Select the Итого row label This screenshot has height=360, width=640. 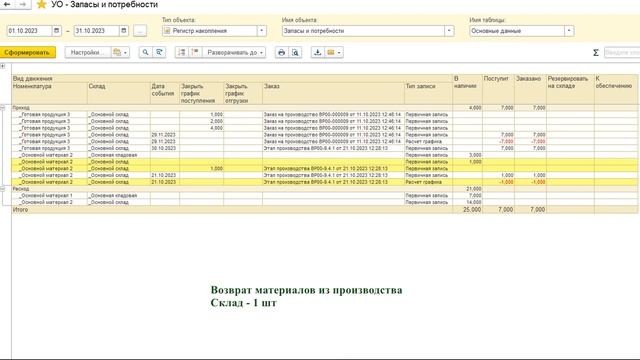pyautogui.click(x=20, y=209)
